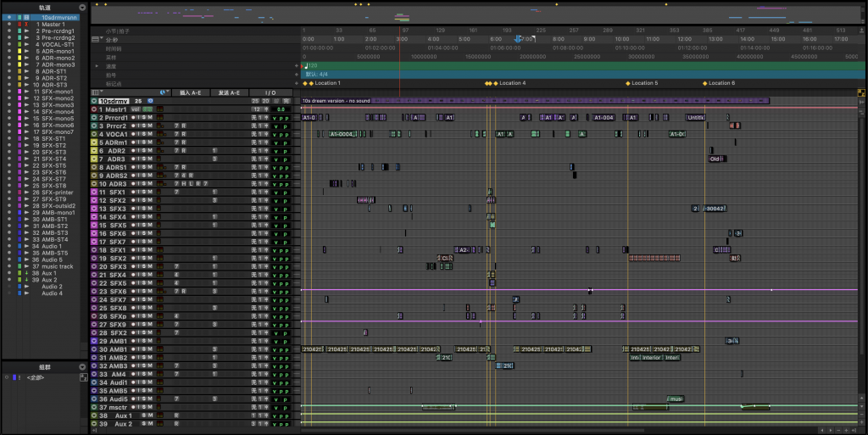Open track options arrow for 6 ADR2
Screen dimensions: 868x435
coord(94,151)
